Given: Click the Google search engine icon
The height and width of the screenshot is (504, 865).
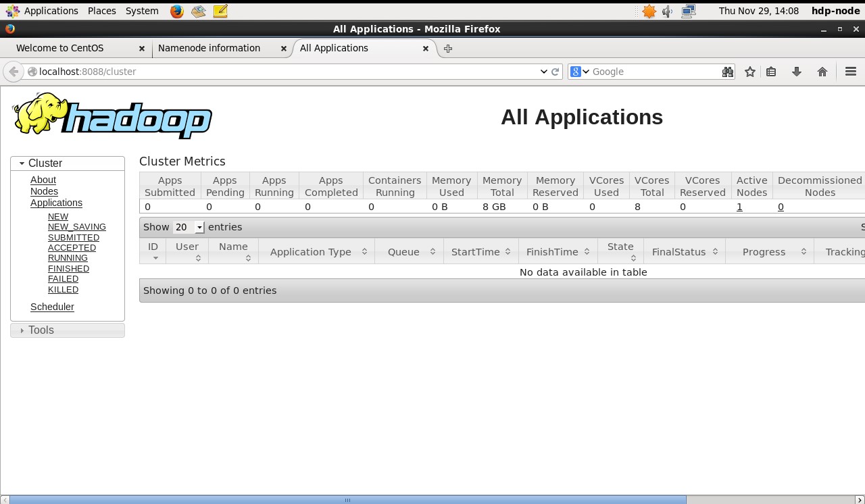Looking at the screenshot, I should click(576, 72).
